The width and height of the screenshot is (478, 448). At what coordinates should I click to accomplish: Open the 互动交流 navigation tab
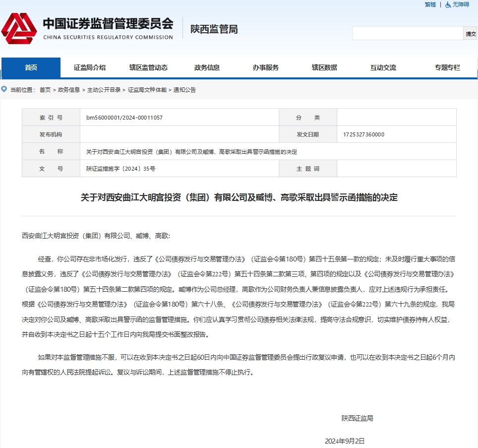point(383,67)
